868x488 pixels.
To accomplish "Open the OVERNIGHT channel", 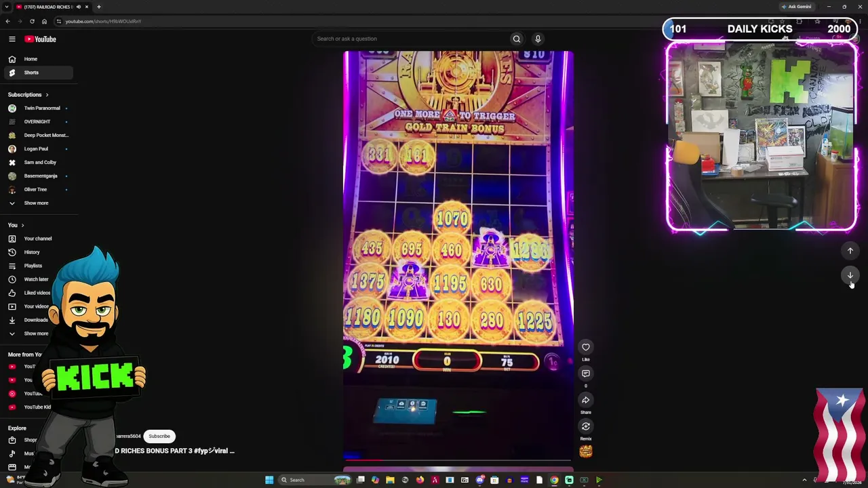I will point(38,122).
